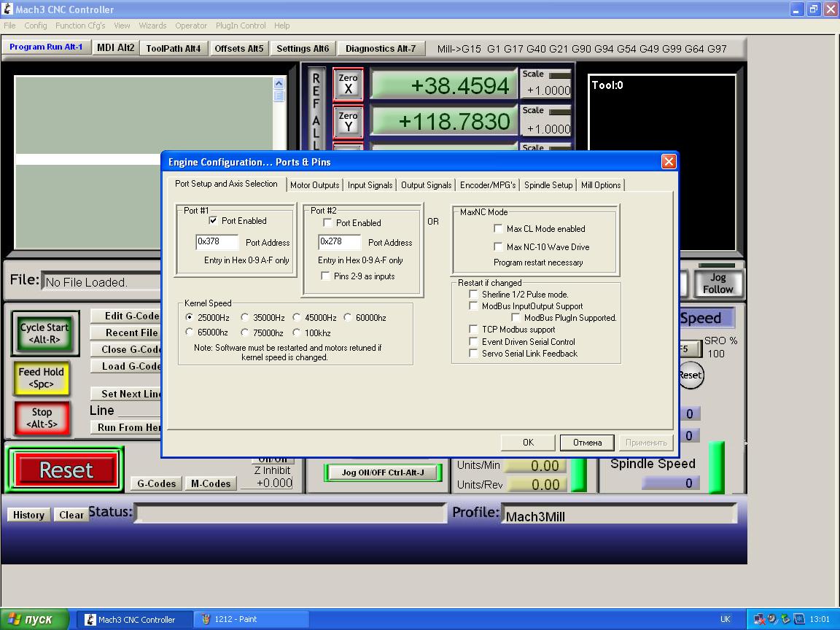Click the Отмена cancel button
Screen dimensions: 840x630
[x=587, y=443]
